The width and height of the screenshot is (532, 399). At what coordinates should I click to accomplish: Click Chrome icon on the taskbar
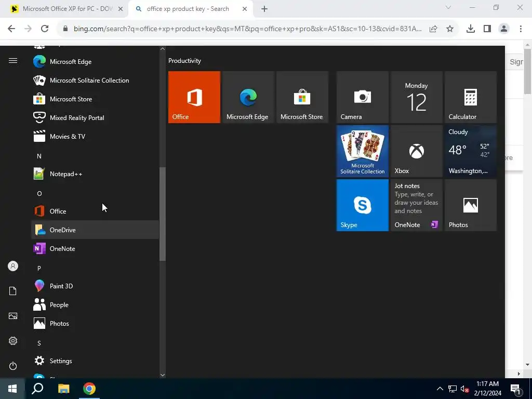click(x=89, y=389)
